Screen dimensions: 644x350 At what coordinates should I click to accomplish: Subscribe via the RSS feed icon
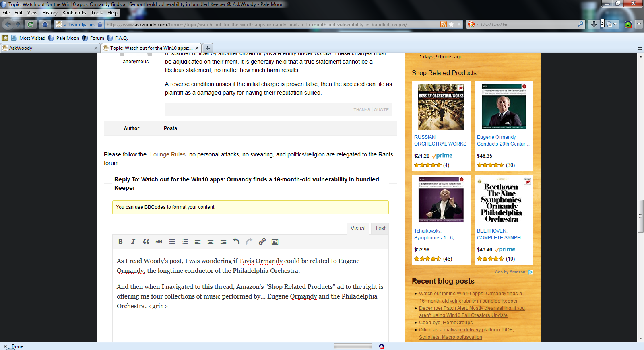443,24
